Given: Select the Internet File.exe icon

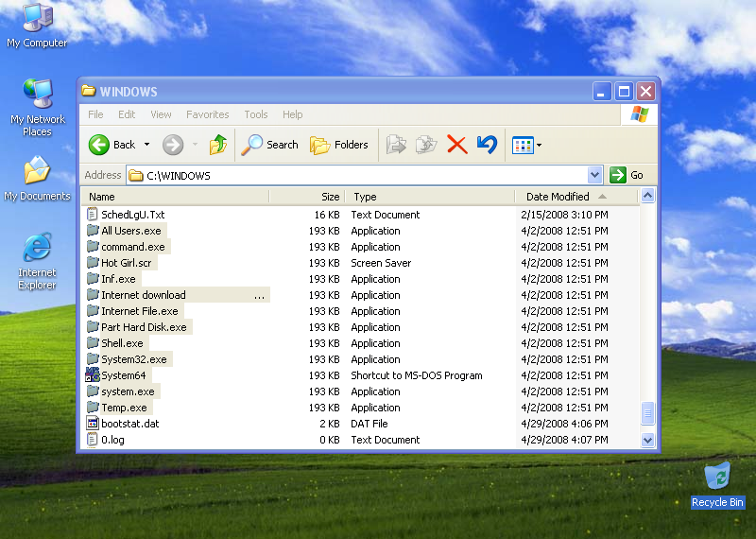Looking at the screenshot, I should (x=93, y=311).
